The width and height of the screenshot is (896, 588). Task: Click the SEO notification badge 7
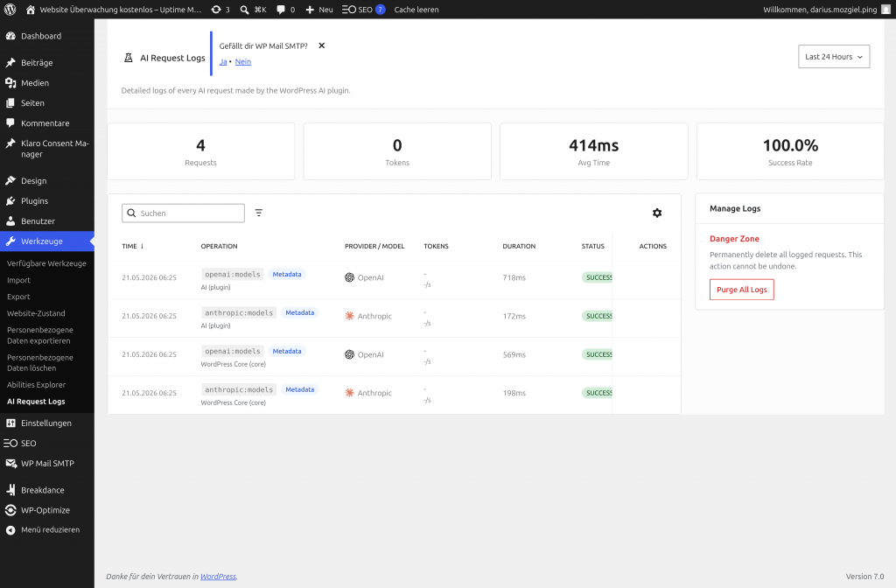point(380,9)
